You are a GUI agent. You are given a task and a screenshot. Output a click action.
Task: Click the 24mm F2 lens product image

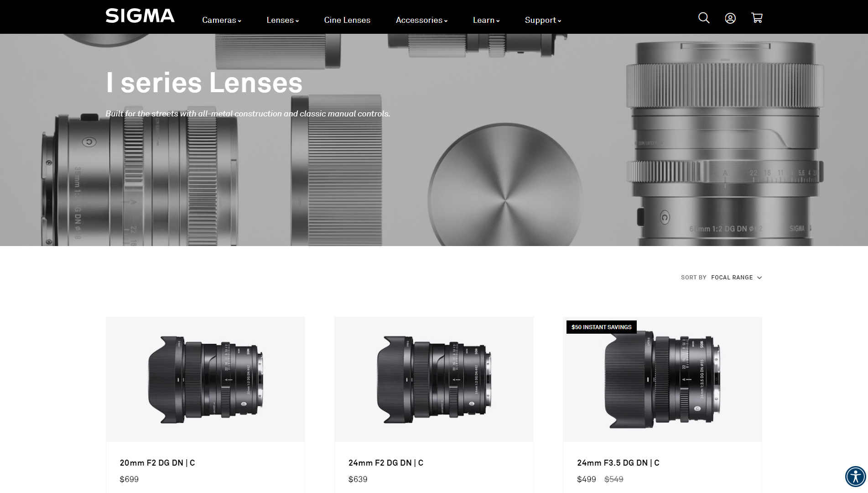click(434, 379)
